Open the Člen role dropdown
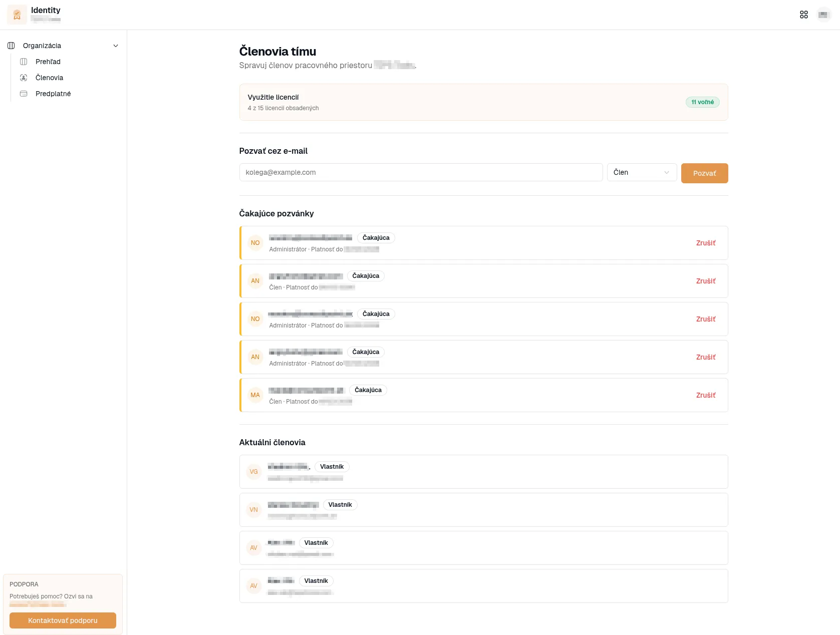The width and height of the screenshot is (840, 635). pyautogui.click(x=641, y=172)
